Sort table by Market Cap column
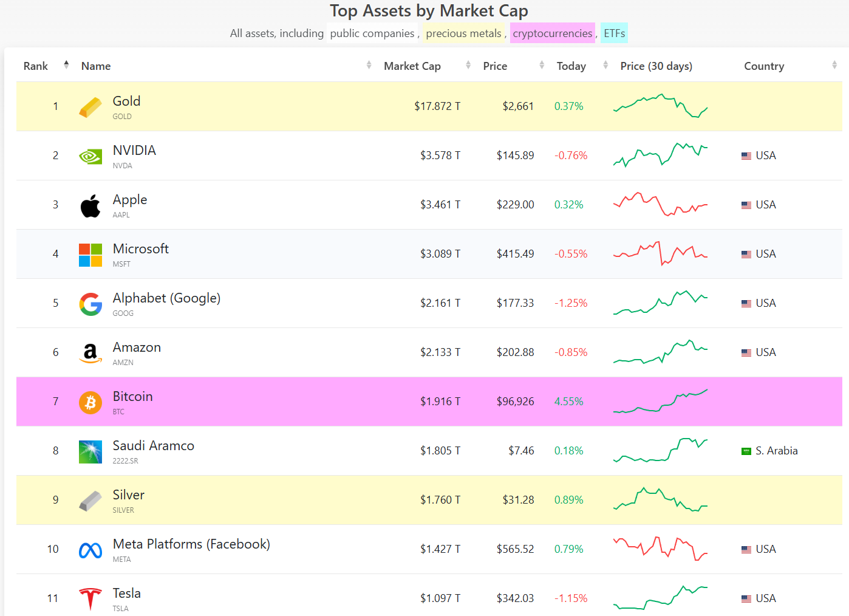 coord(412,66)
